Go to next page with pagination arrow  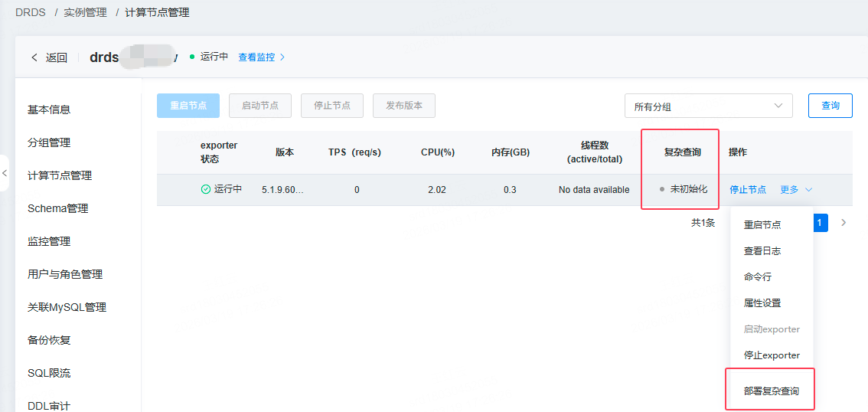(844, 223)
